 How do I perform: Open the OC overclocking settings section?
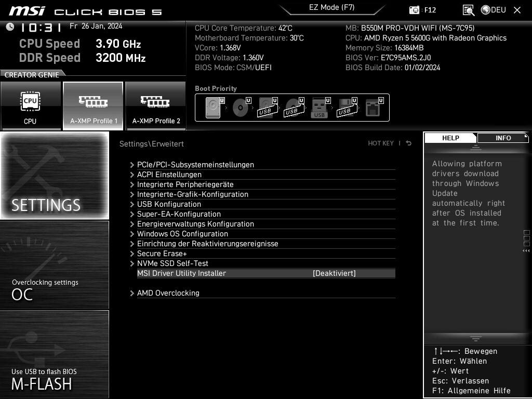click(x=55, y=265)
